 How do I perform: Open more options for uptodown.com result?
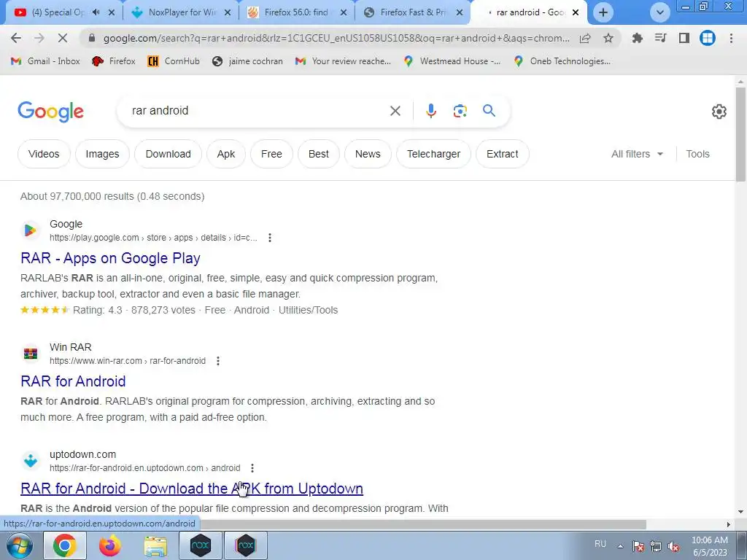252,468
